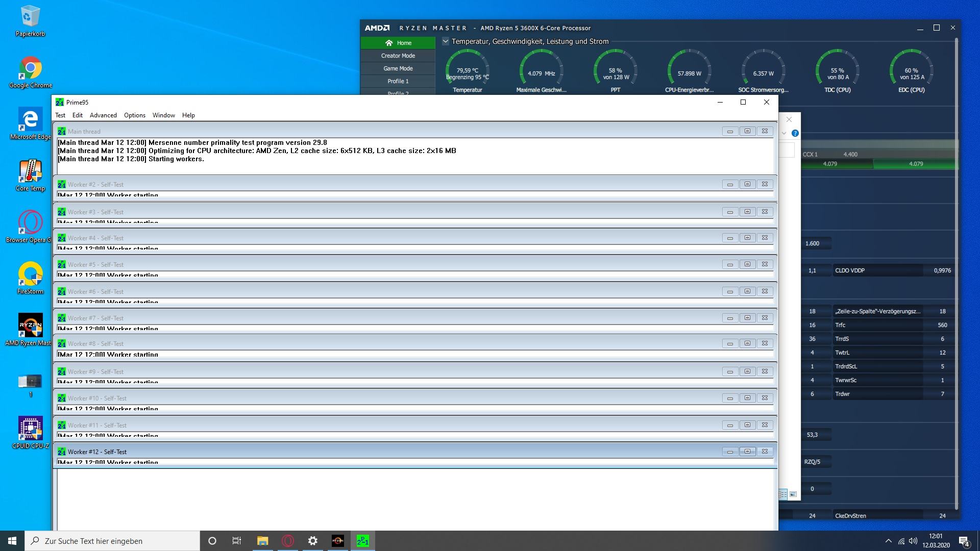Show hidden system tray icons

888,541
